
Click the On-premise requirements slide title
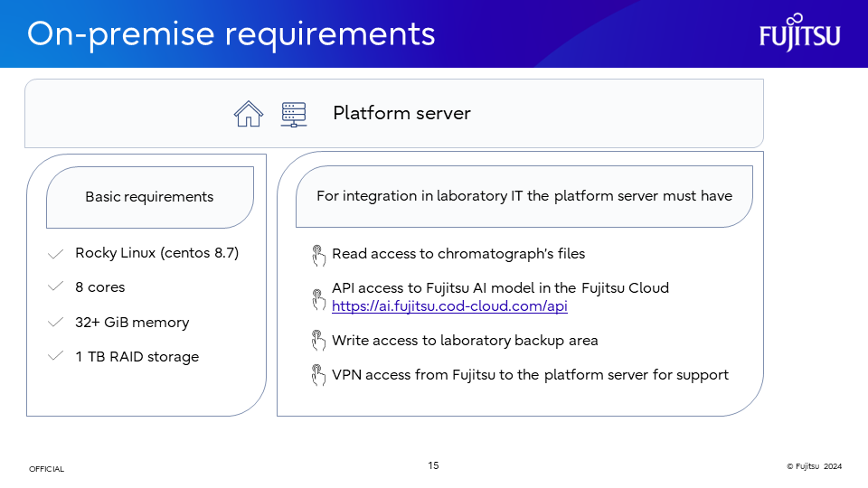click(231, 33)
